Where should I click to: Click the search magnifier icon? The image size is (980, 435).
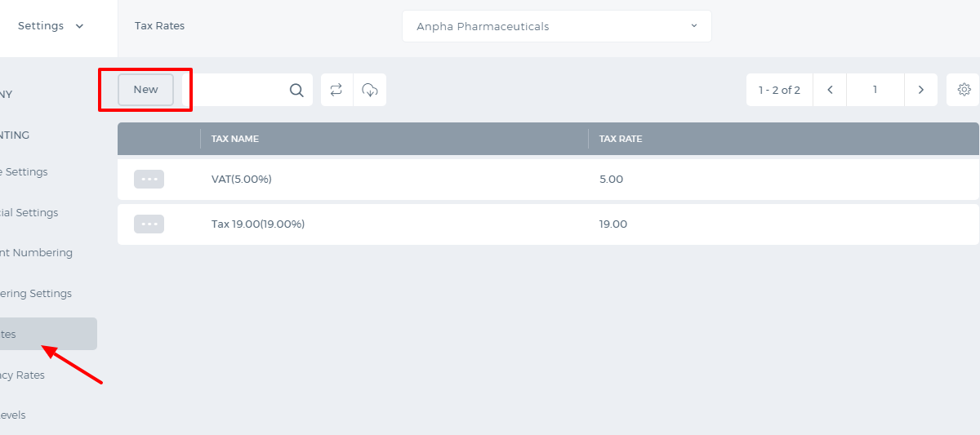pos(296,90)
